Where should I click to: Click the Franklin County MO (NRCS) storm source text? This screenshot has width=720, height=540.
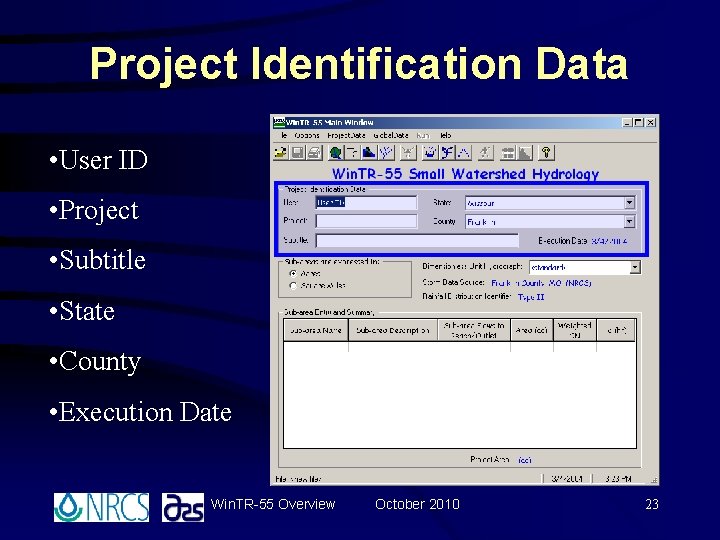tap(541, 283)
